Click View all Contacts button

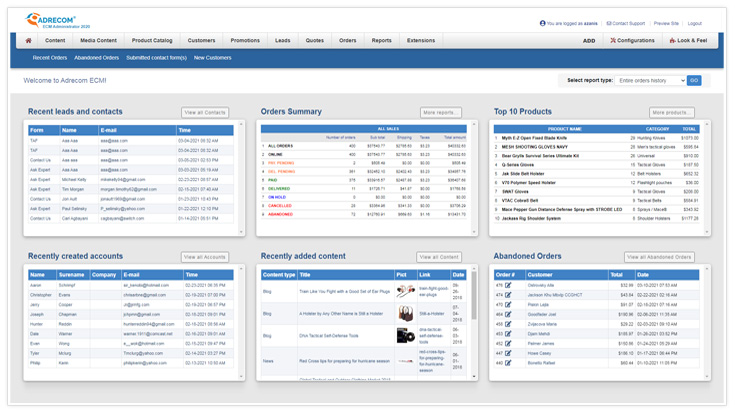(205, 113)
